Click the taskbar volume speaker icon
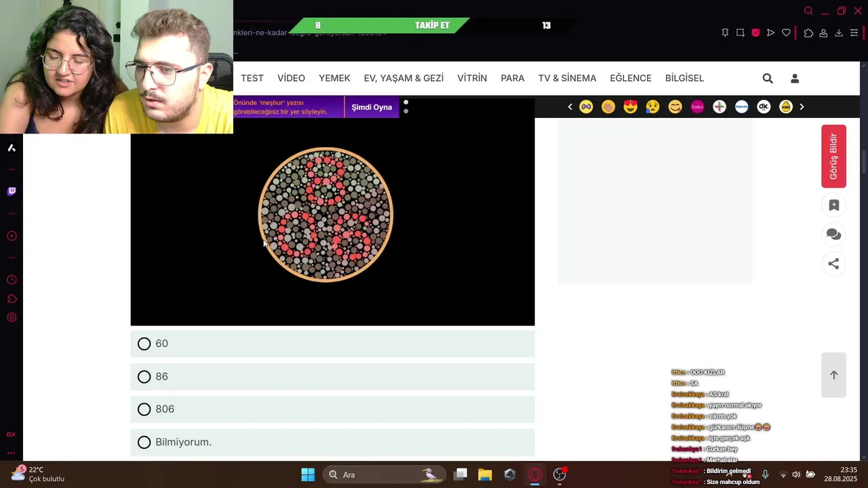The width and height of the screenshot is (868, 488). click(796, 474)
